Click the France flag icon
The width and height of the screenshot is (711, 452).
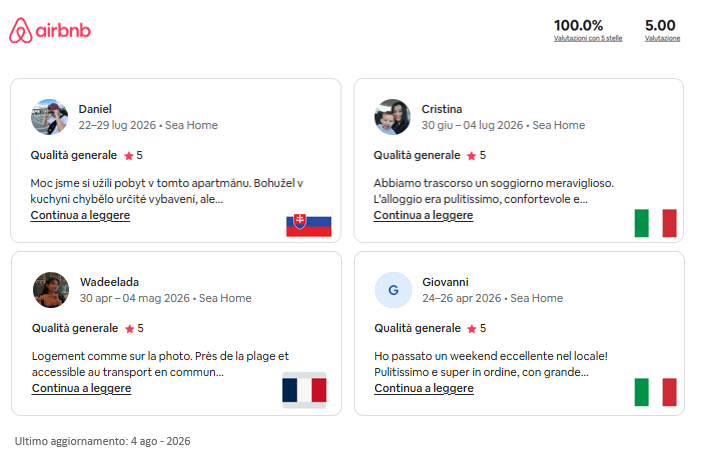(304, 390)
